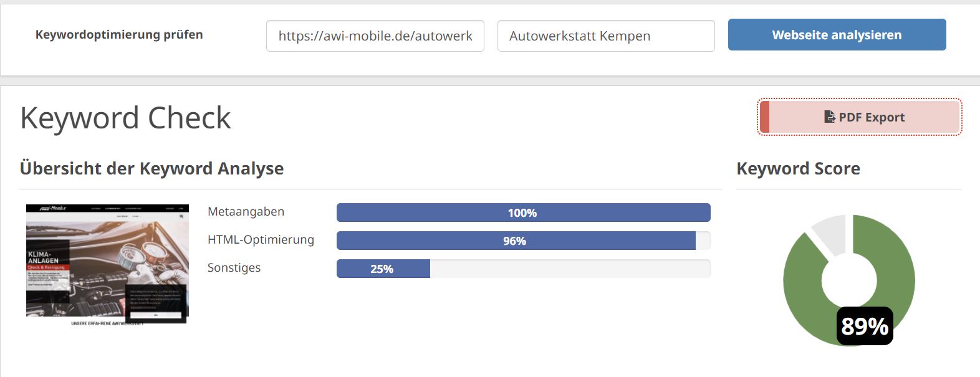Click the HTML-Optimierung 96% progress bar
The width and height of the screenshot is (980, 377).
(x=523, y=241)
